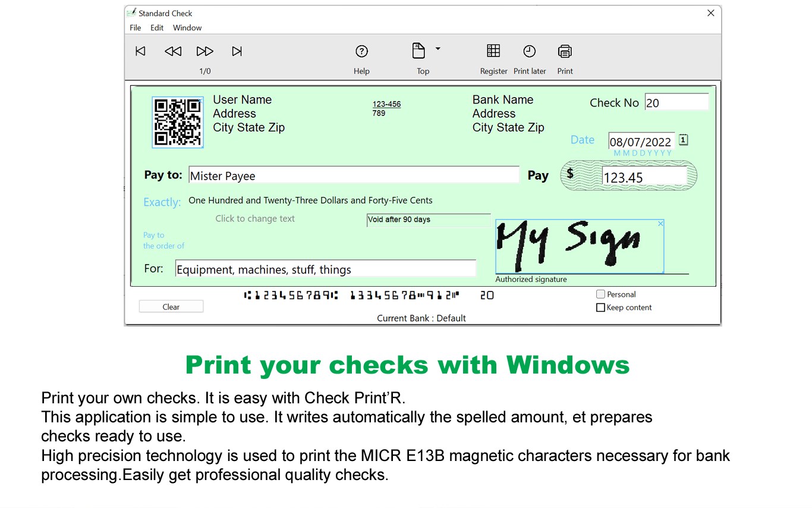Enable the Personal checkbox
812x508 pixels.
pos(600,294)
